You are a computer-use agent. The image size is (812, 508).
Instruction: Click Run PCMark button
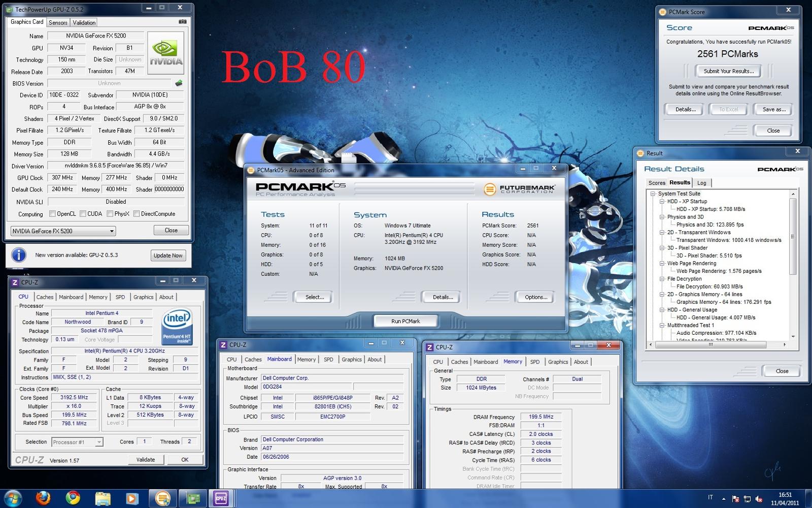point(405,321)
